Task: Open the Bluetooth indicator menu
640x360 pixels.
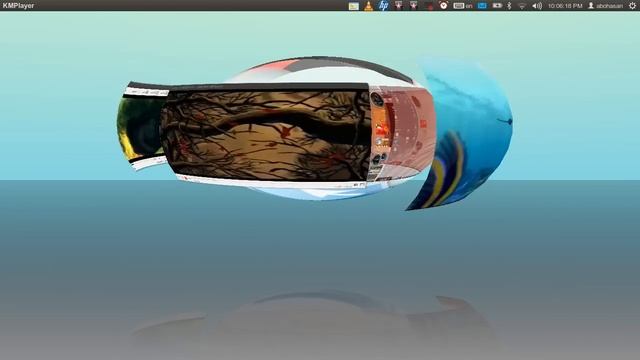Action: point(509,6)
